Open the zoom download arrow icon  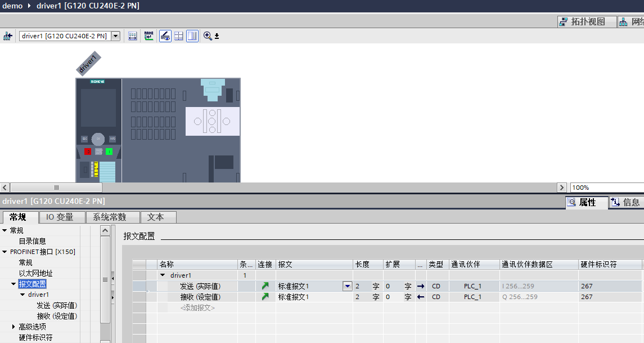[217, 36]
